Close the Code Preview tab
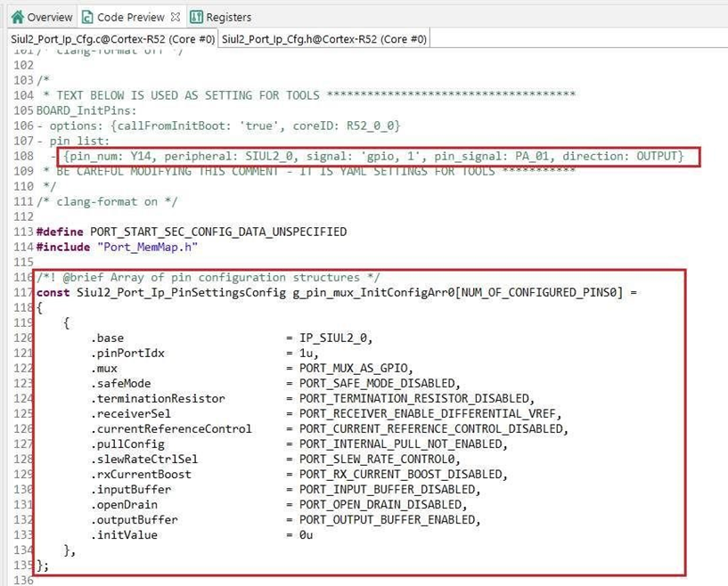The height and width of the screenshot is (586, 728). pos(176,17)
